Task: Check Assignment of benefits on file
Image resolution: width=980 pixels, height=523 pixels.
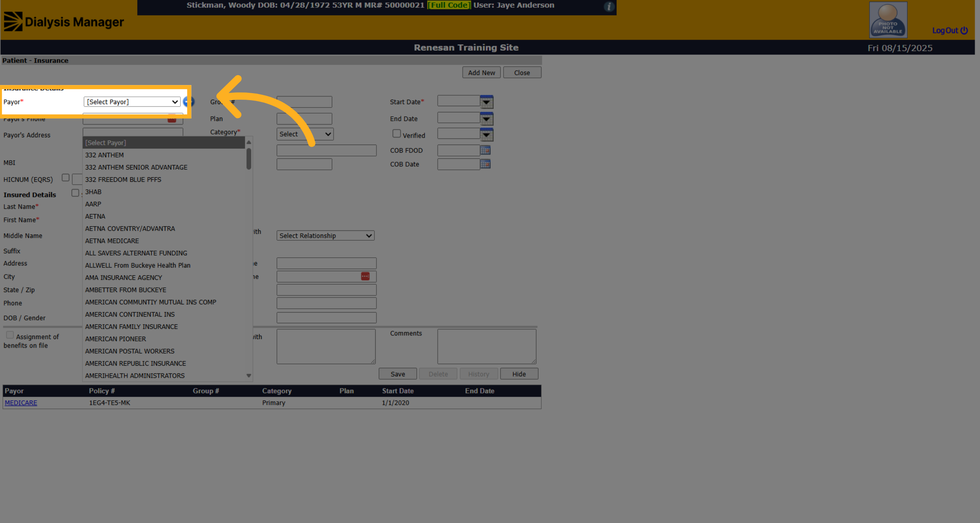Action: point(10,335)
